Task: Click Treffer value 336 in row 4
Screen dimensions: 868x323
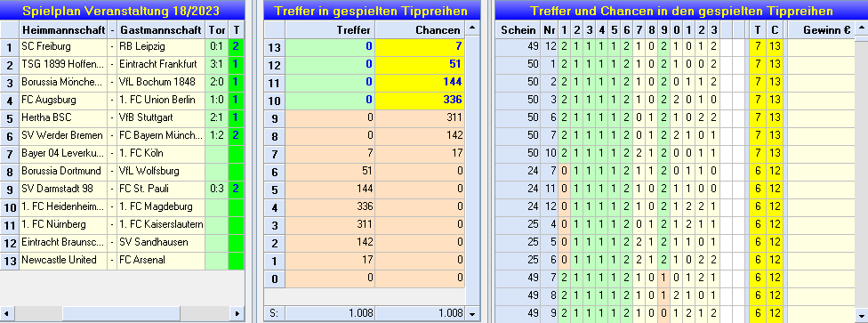Action: pyautogui.click(x=331, y=206)
